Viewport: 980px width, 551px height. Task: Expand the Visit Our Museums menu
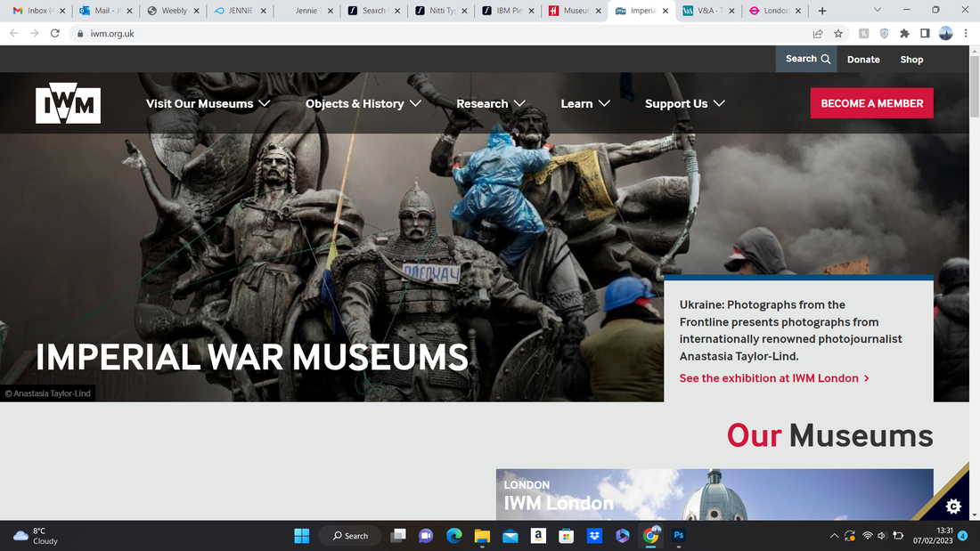pos(208,104)
